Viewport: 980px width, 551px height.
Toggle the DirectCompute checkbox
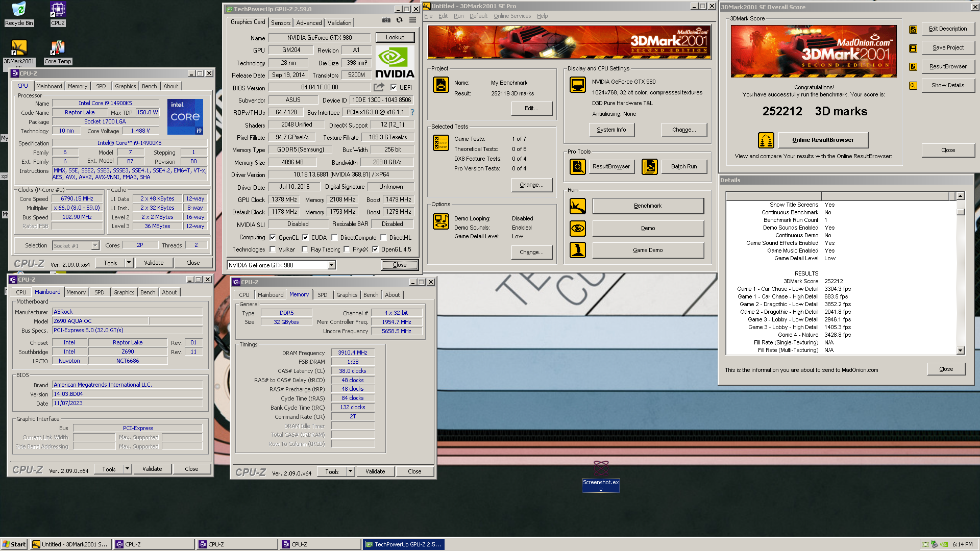pos(334,237)
